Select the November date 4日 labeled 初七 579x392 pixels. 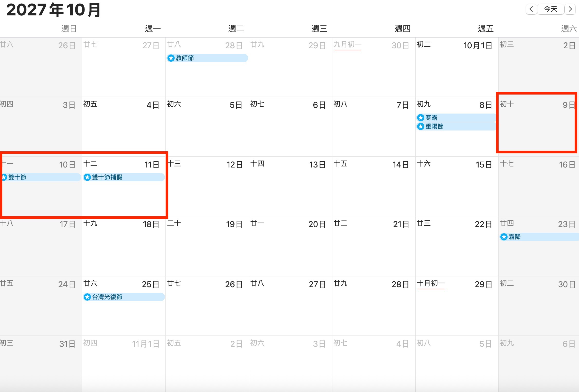[x=403, y=344]
